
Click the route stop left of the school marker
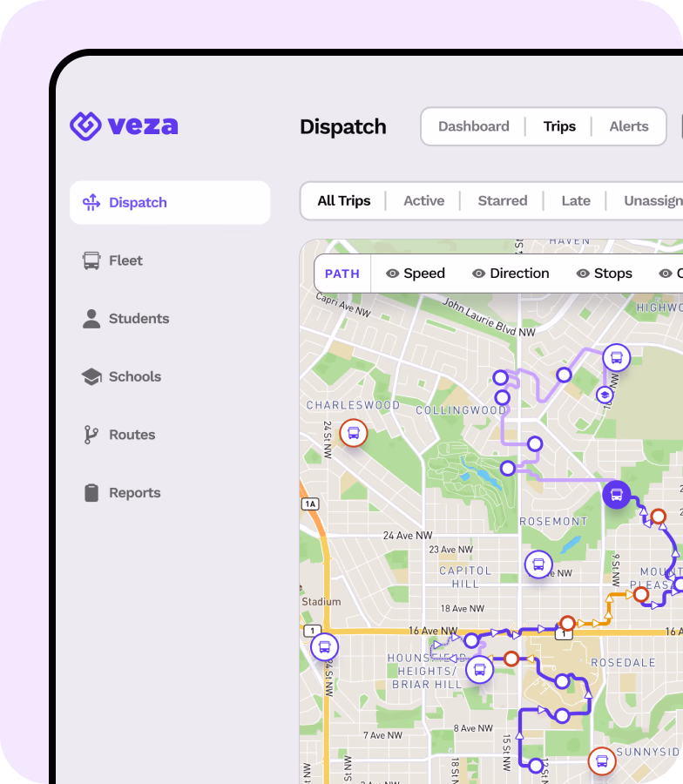point(564,375)
